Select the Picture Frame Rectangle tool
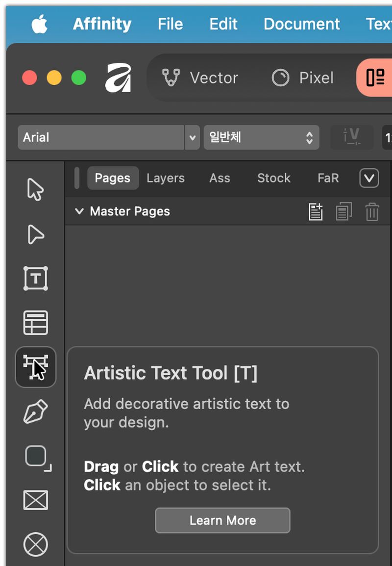 (35, 500)
